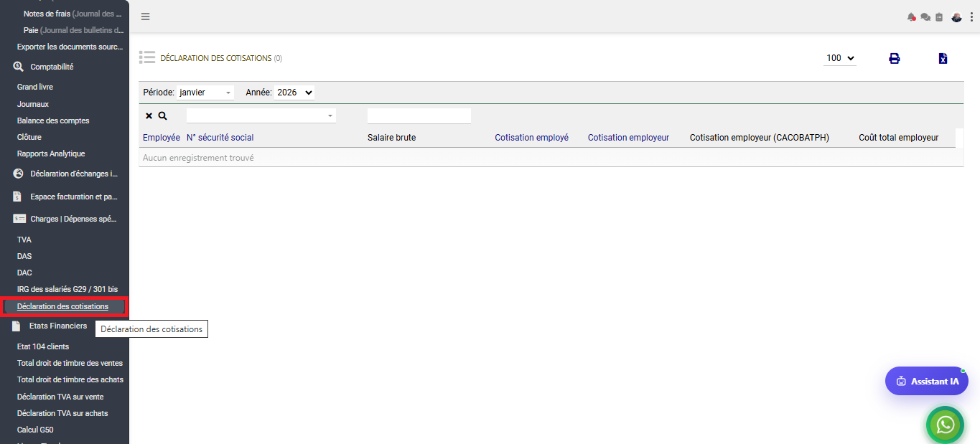980x444 pixels.
Task: Click the Etats Financiers document icon
Action: coord(16,326)
